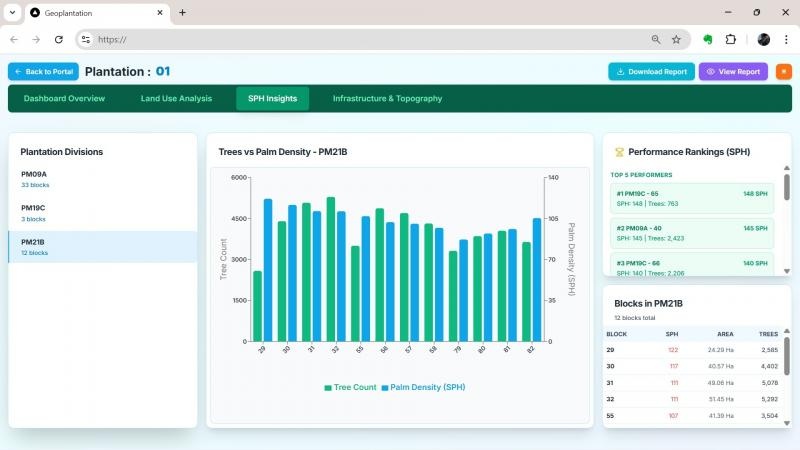
Task: Open the Extensions puzzle icon
Action: [x=731, y=39]
